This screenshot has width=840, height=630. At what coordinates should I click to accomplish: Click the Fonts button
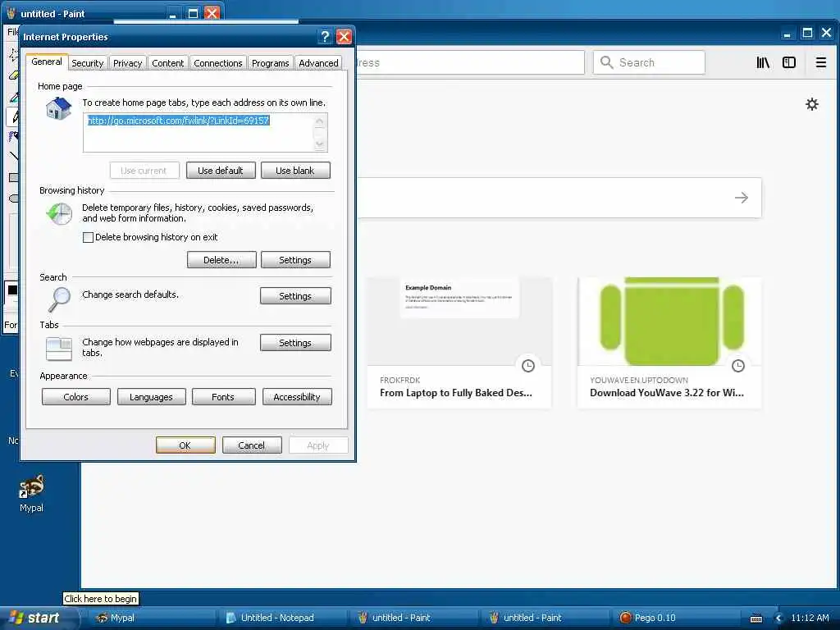[223, 397]
